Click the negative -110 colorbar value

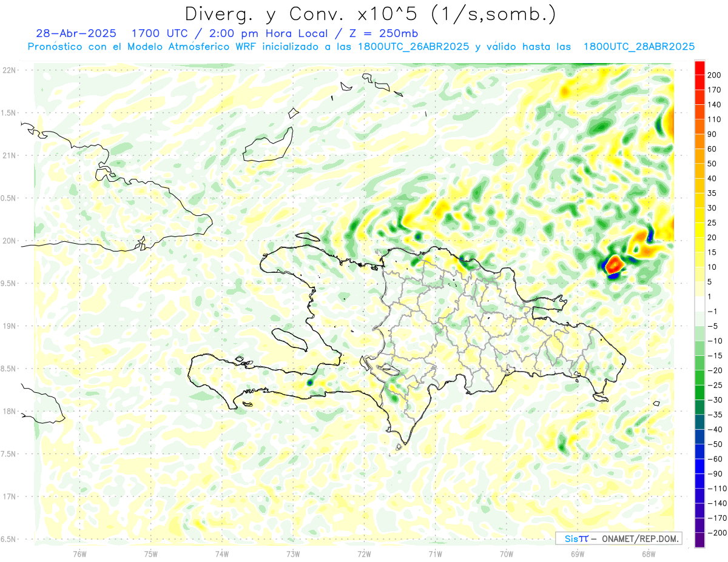(717, 488)
